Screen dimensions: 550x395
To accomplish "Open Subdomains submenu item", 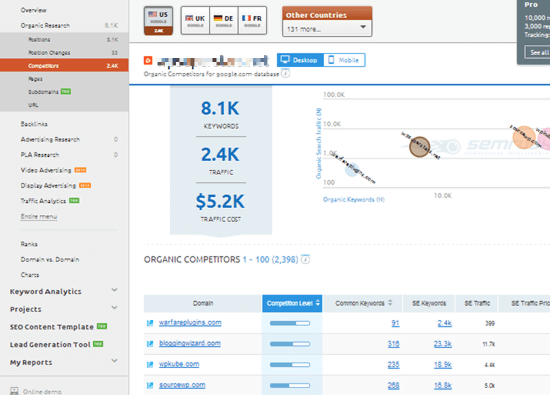I will coord(43,92).
